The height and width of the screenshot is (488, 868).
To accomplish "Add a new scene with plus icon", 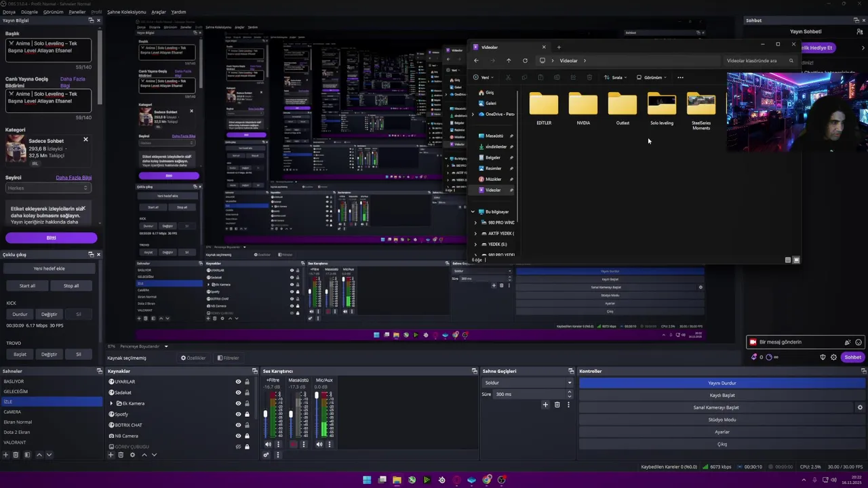I will [6, 455].
